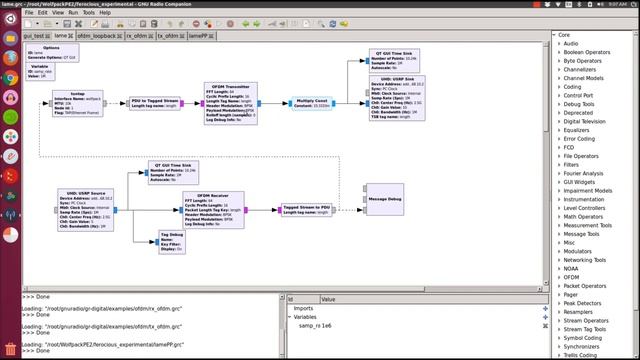
Task: Click the Cut scissors icon
Action: click(120, 24)
